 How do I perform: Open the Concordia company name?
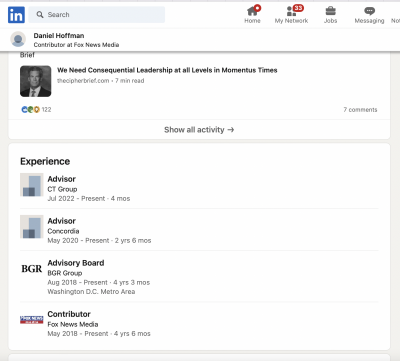coord(63,231)
